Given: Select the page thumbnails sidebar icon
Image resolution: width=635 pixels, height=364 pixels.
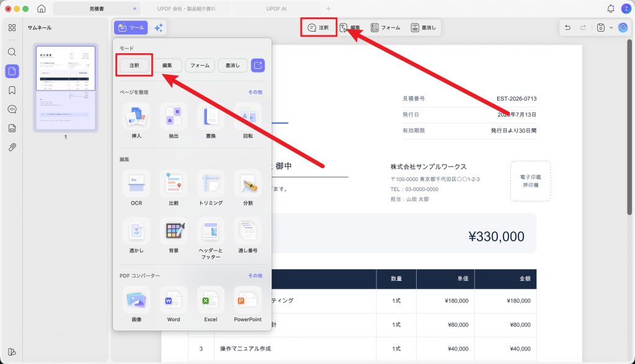Looking at the screenshot, I should tap(12, 71).
